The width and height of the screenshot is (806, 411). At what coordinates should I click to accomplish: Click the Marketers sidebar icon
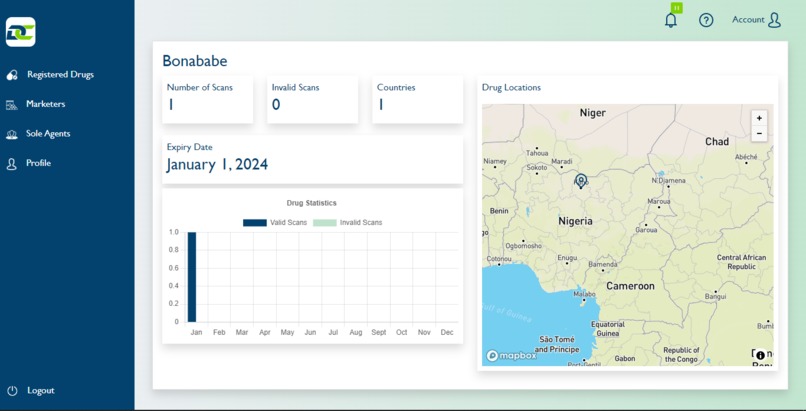point(11,105)
